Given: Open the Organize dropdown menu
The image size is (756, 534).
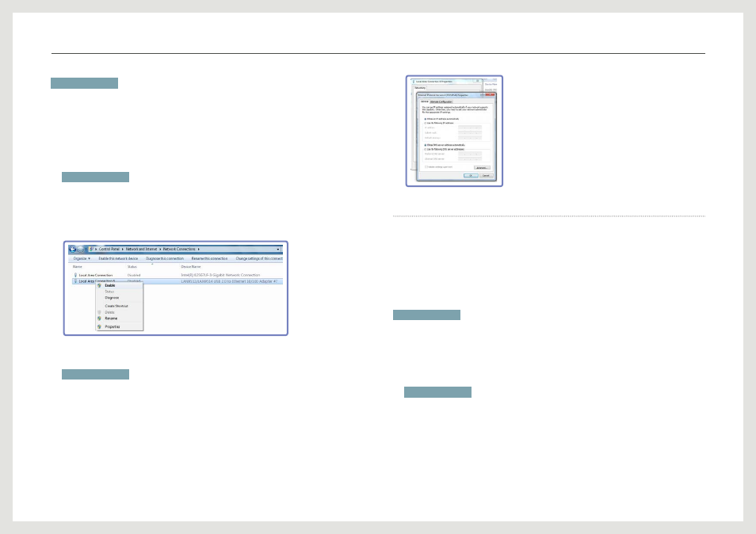Looking at the screenshot, I should coord(82,259).
